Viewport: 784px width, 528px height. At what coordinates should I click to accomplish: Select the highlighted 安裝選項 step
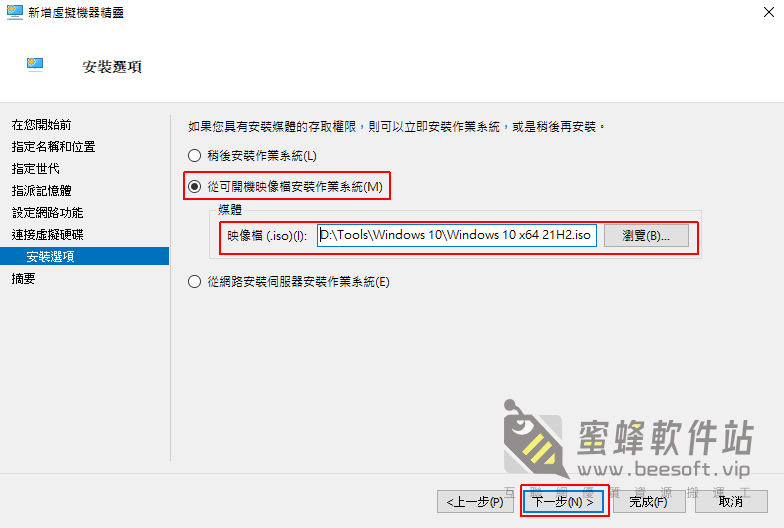coord(84,256)
